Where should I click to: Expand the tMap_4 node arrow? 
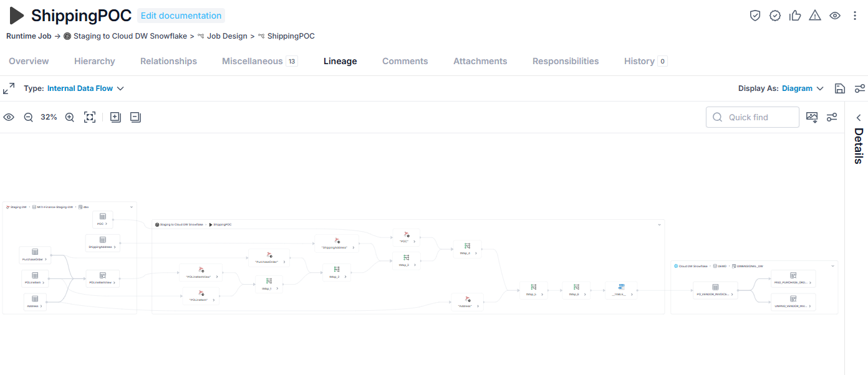476,254
